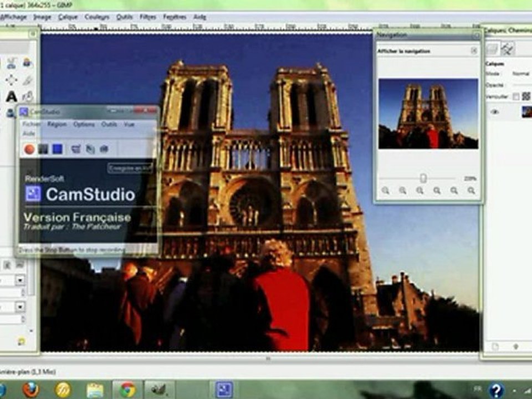
Task: Open the Region menu in CamStudio
Action: (x=57, y=124)
